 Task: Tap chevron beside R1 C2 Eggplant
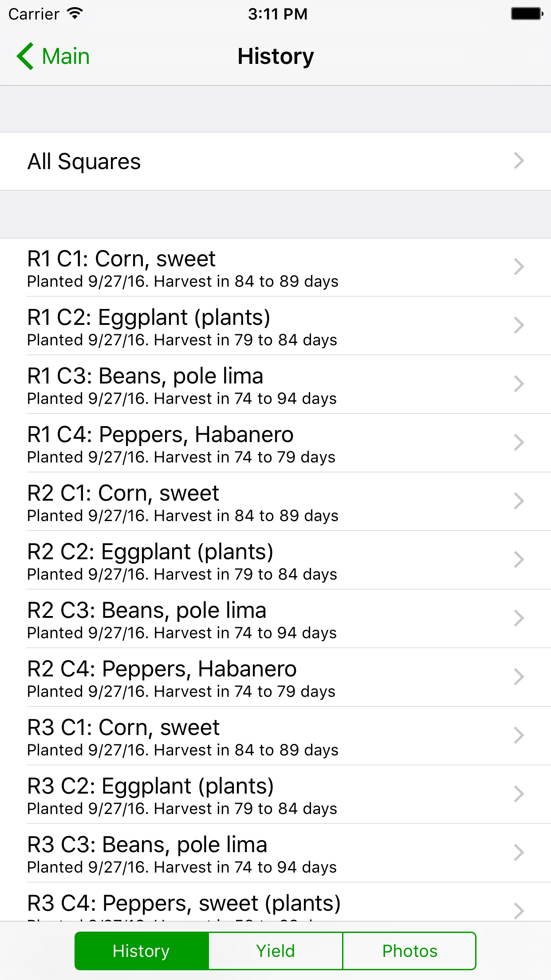[x=519, y=325]
